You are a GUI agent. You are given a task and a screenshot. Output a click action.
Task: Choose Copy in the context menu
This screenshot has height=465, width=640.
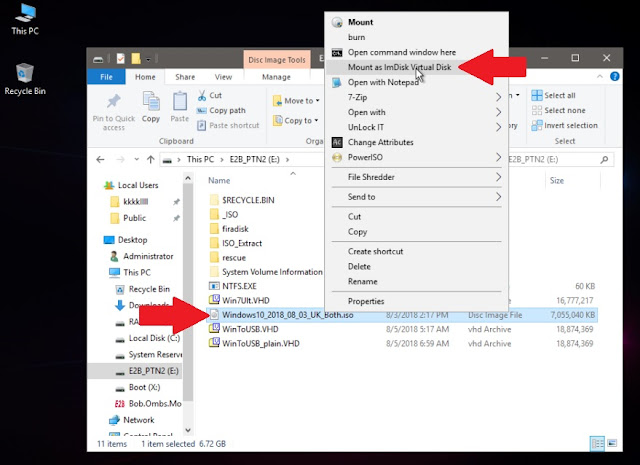[416, 231]
